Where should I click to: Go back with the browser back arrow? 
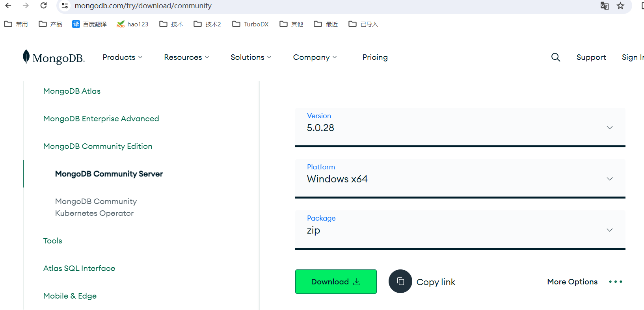[8, 6]
